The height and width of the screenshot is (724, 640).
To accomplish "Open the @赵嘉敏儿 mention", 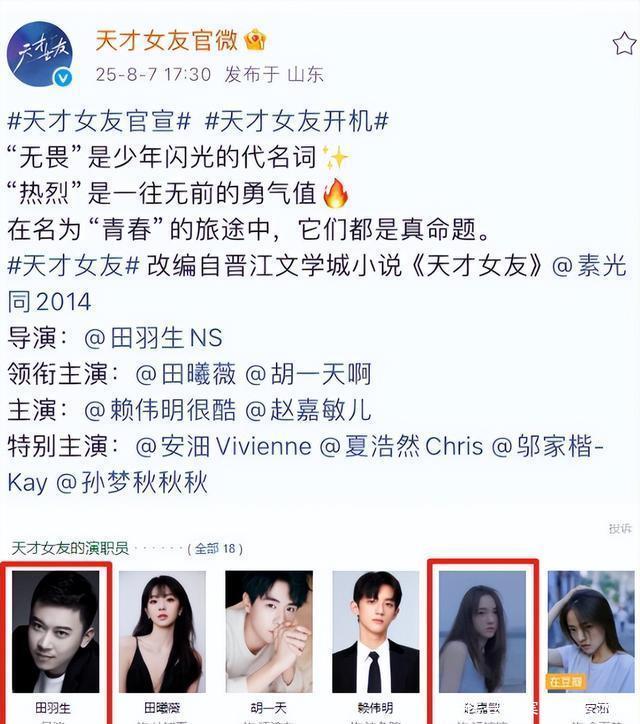I will click(x=308, y=410).
